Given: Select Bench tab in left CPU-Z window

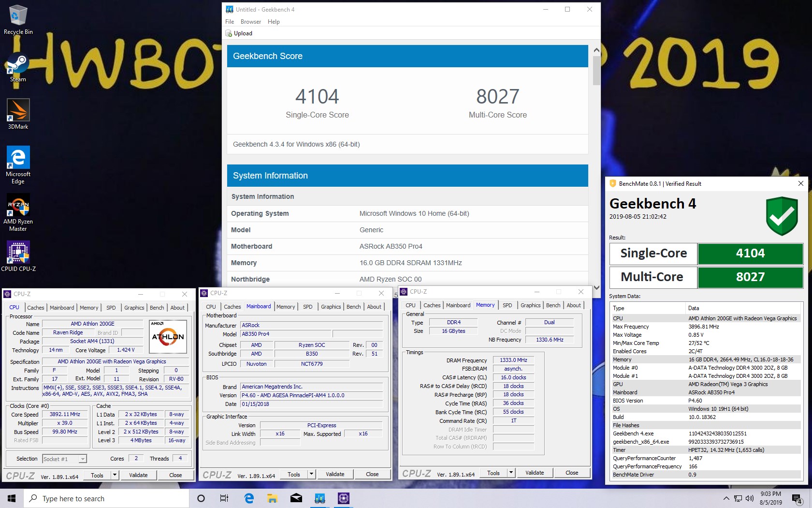Looking at the screenshot, I should click(x=157, y=308).
